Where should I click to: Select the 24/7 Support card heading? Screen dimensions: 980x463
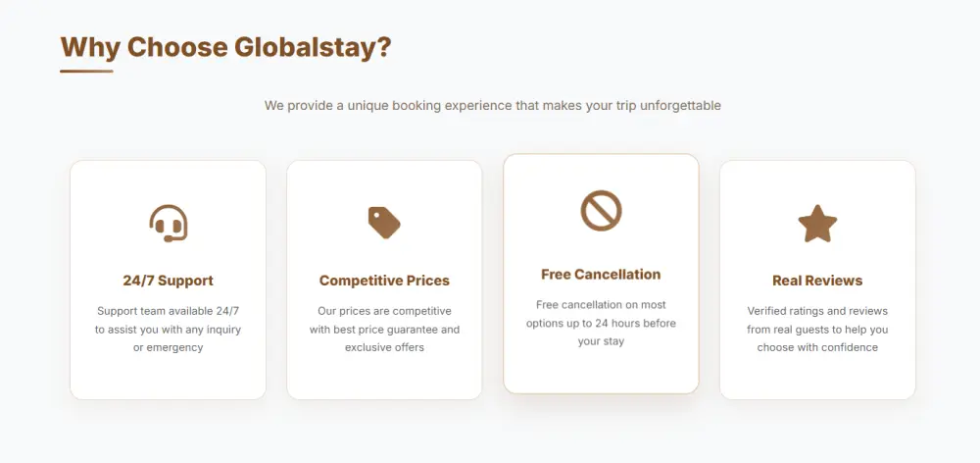[168, 281]
